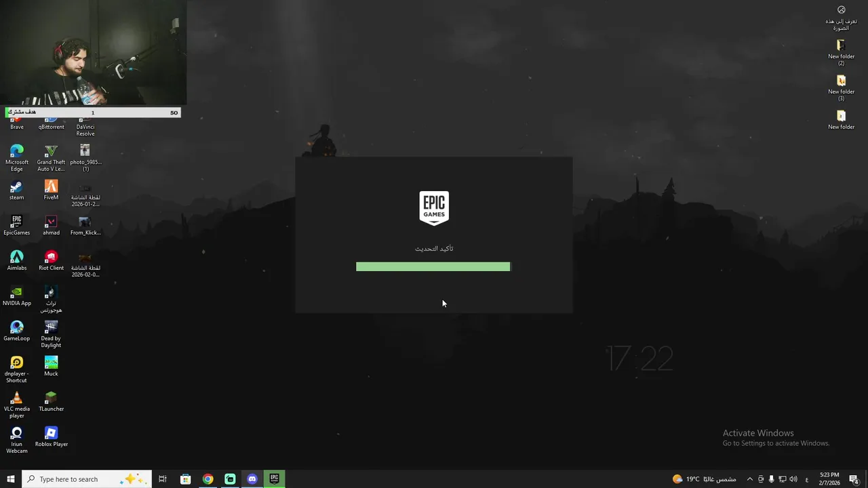Image resolution: width=868 pixels, height=488 pixels.
Task: Select the Hogwarts Legacy Arabic-named shortcut
Action: pos(51,299)
